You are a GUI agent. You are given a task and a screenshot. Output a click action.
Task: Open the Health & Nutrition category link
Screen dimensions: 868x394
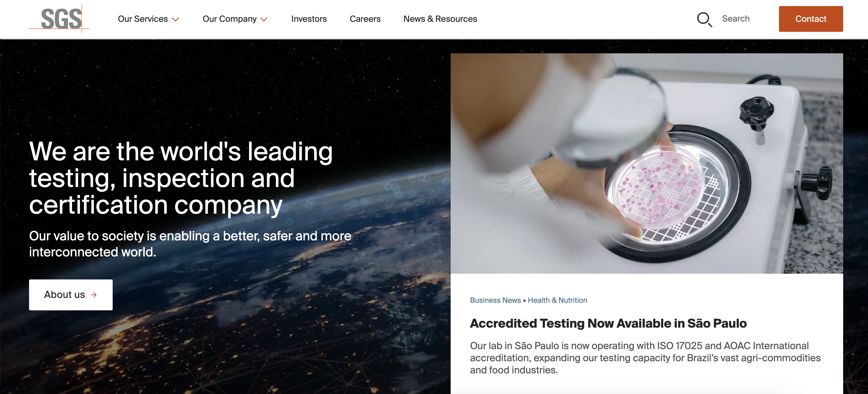(557, 300)
